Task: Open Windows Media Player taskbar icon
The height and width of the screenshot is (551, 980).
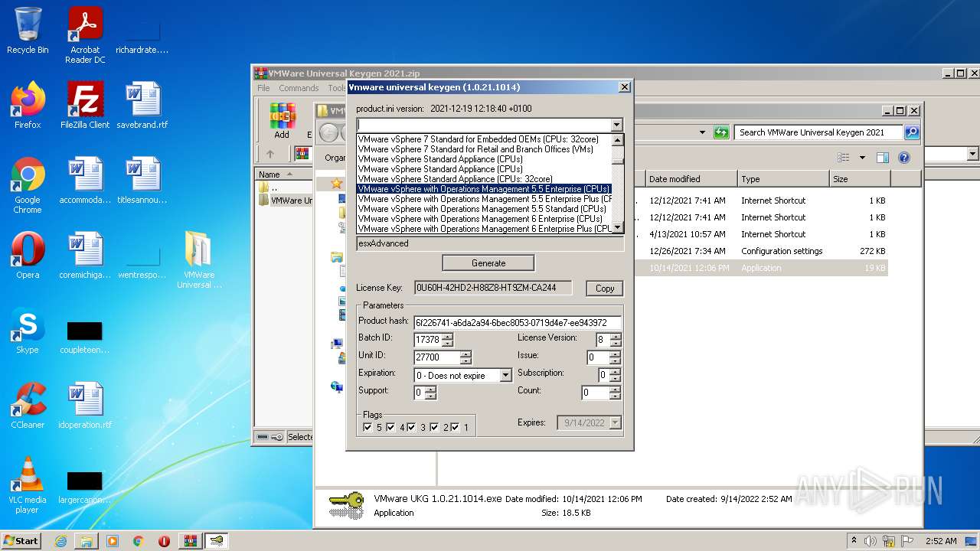Action: click(113, 541)
